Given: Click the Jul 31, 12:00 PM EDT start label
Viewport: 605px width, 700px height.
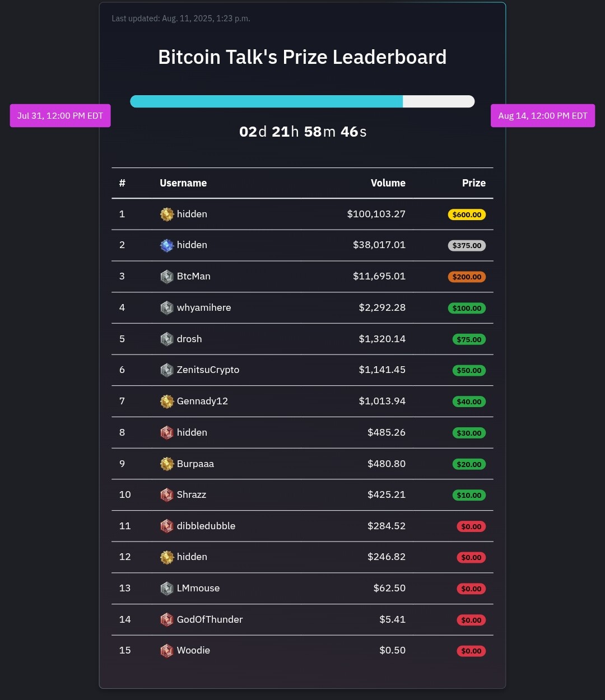Looking at the screenshot, I should pos(61,116).
